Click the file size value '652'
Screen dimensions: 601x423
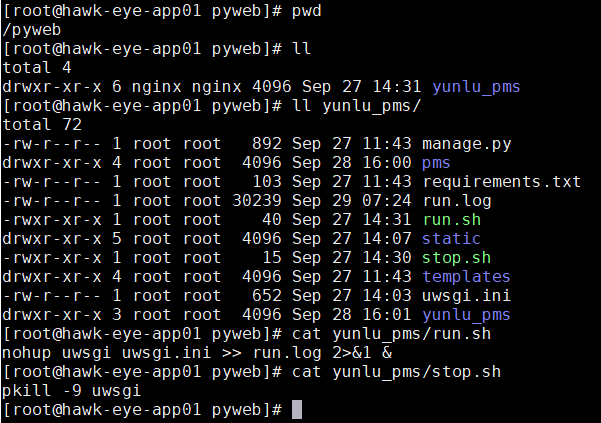(x=267, y=296)
